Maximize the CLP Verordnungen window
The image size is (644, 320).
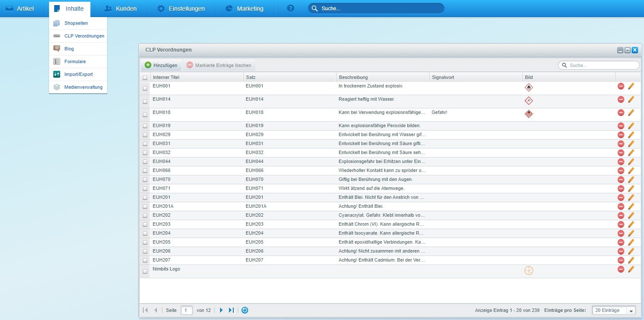(627, 50)
